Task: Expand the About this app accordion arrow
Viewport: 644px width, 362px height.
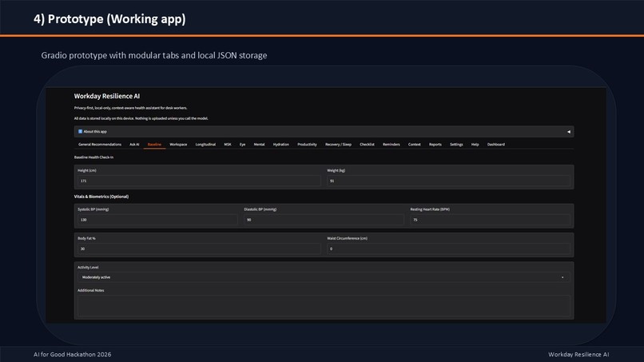Action: tap(568, 132)
